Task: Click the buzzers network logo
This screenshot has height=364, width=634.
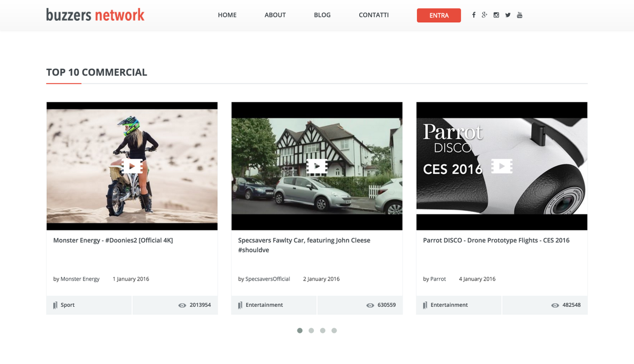Action: tap(95, 15)
